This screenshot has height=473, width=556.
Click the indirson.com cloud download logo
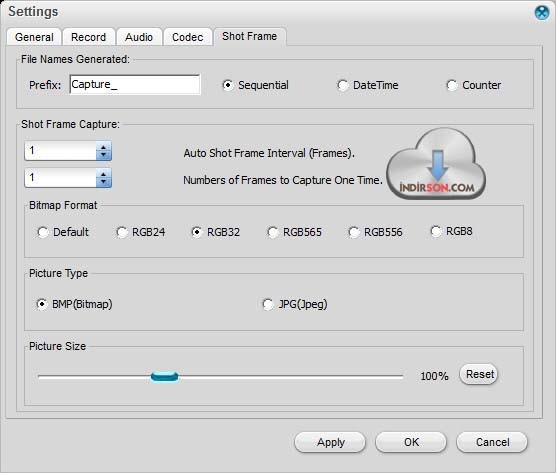coord(436,164)
